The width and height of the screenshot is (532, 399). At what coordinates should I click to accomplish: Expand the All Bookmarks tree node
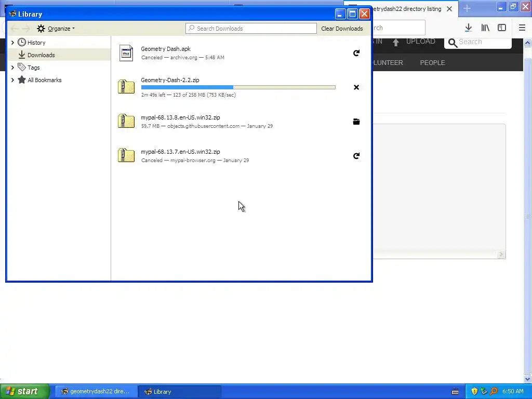12,80
